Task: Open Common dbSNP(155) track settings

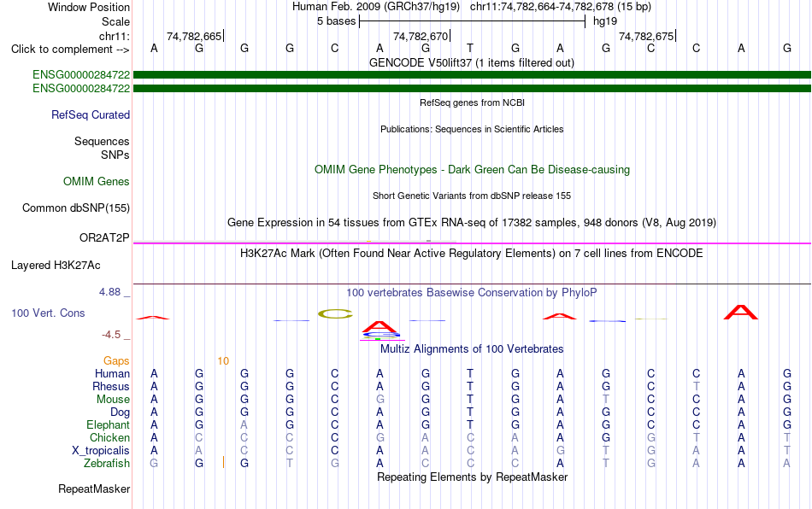Action: 75,208
